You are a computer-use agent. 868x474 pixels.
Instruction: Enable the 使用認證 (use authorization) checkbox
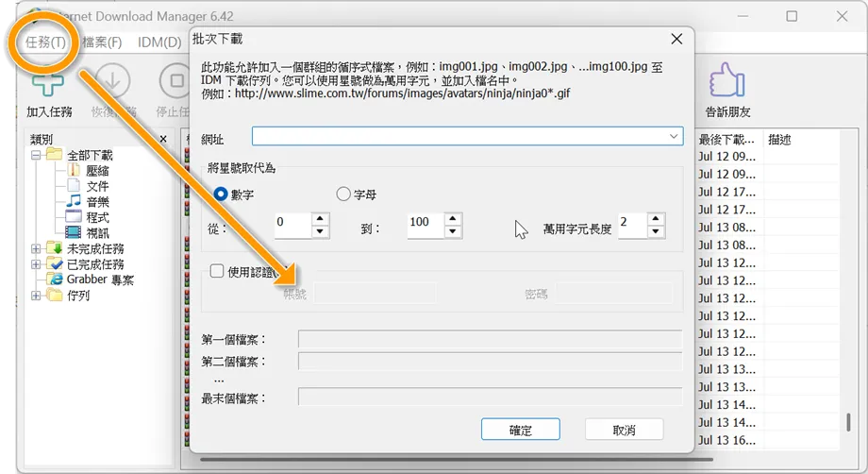pos(216,271)
